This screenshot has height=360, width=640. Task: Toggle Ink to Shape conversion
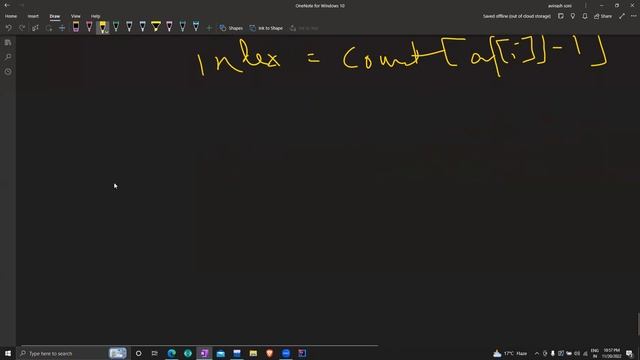[266, 28]
